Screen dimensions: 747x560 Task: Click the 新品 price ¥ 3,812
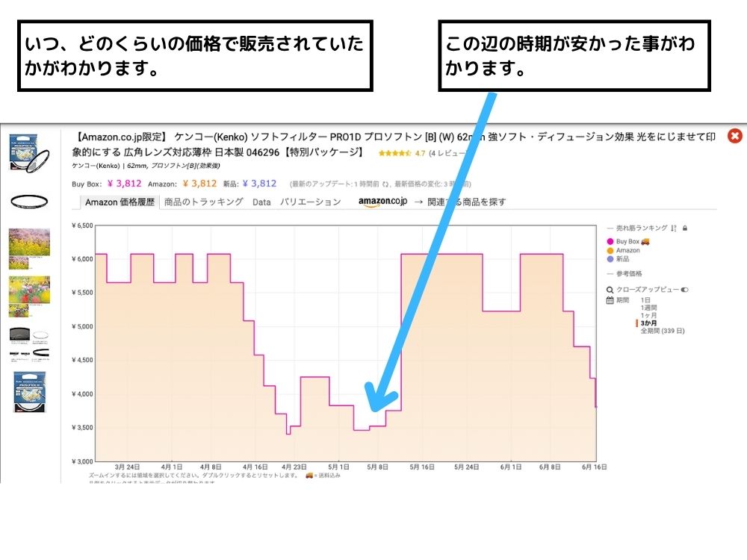click(259, 184)
